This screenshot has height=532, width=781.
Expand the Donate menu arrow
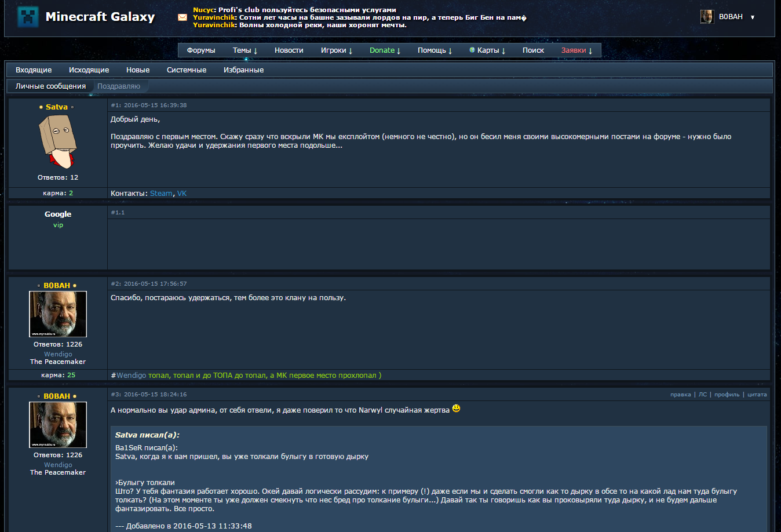pyautogui.click(x=399, y=51)
